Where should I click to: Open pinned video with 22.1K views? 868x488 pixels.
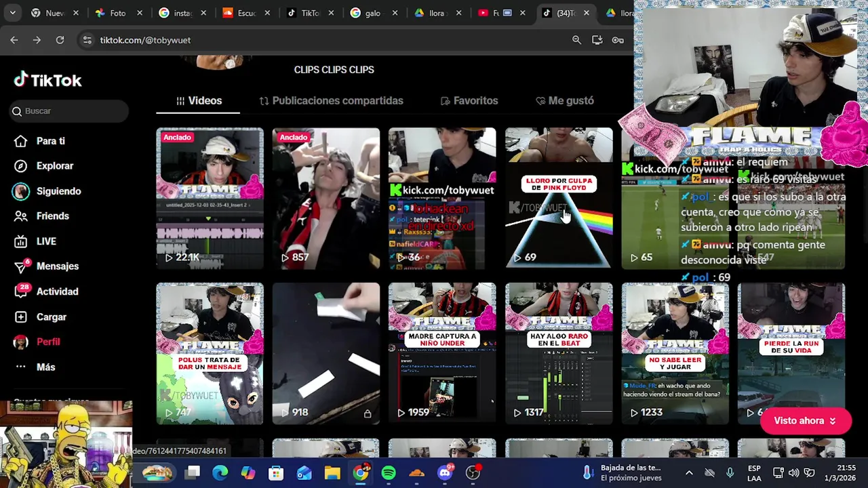tap(210, 199)
